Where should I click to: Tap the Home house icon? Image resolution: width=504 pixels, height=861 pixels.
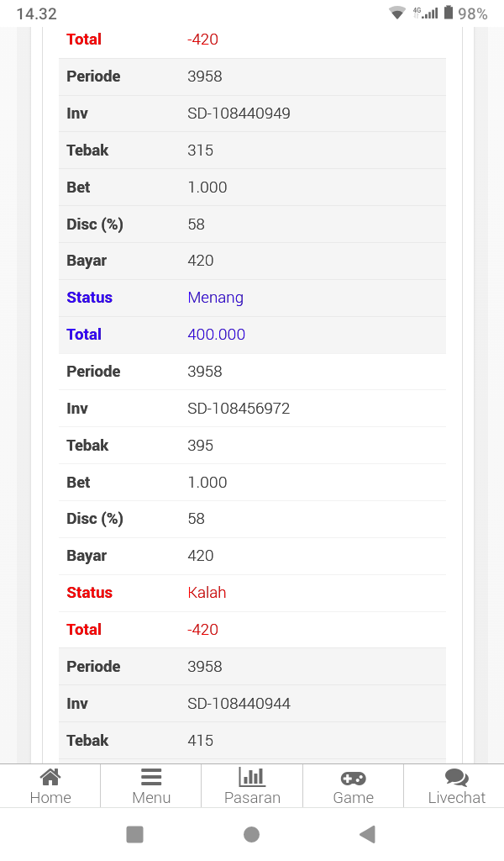click(x=50, y=777)
